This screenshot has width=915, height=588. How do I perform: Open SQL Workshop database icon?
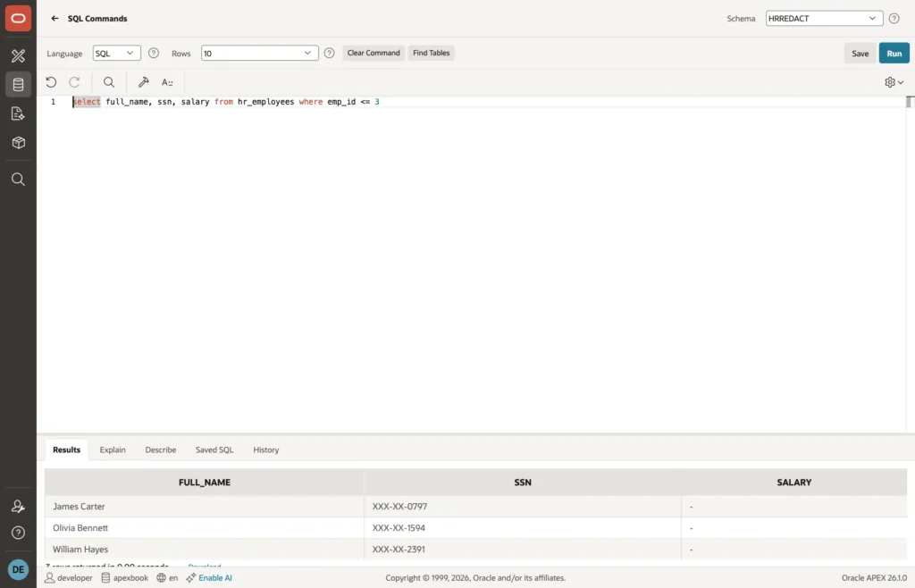(18, 85)
